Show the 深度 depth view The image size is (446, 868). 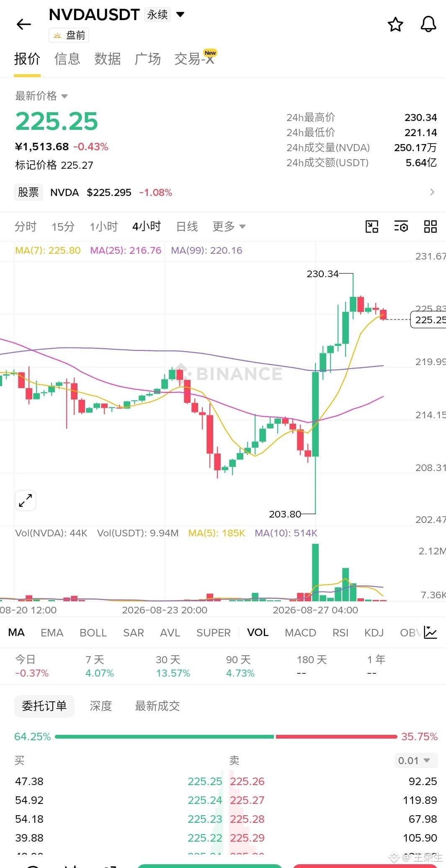tap(101, 706)
